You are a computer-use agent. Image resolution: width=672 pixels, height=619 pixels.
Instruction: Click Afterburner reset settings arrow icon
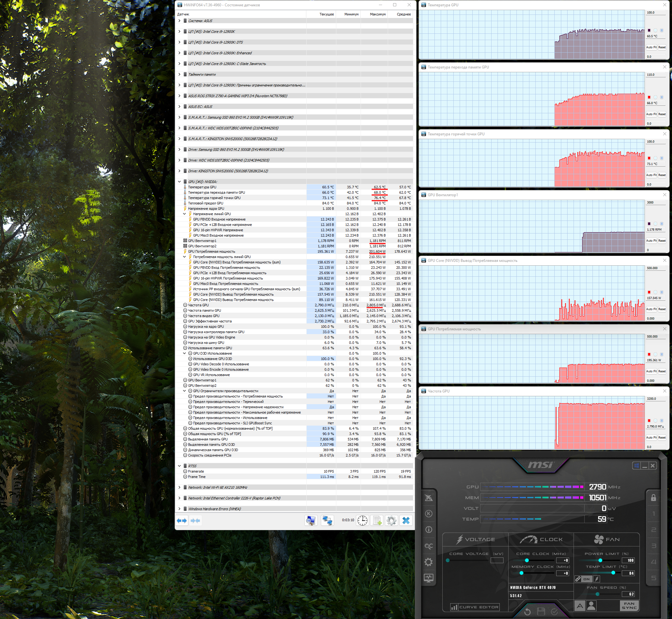tap(527, 612)
